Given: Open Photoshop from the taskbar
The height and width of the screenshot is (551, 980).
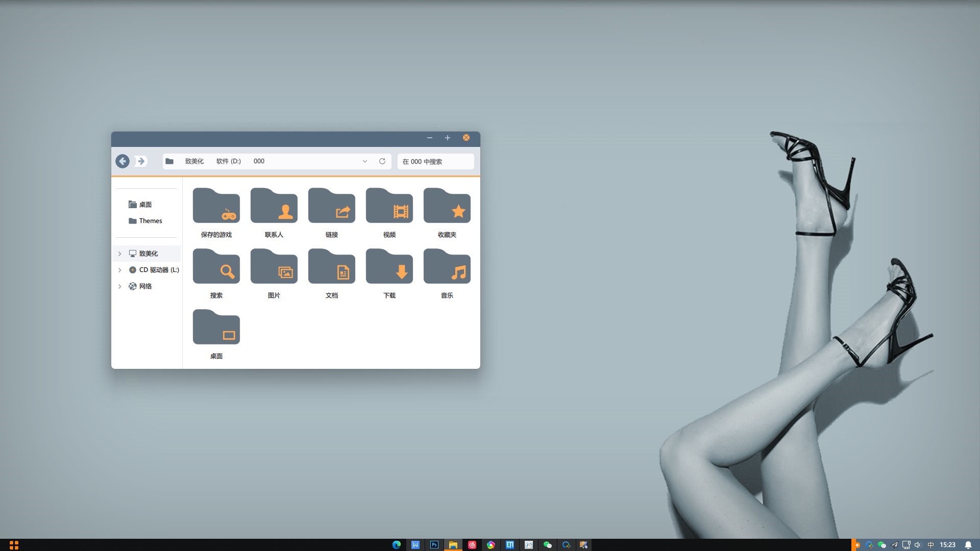Looking at the screenshot, I should (x=434, y=545).
